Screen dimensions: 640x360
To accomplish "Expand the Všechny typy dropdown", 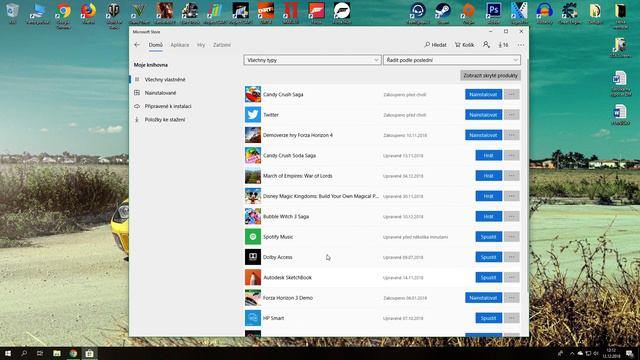I will coord(312,60).
